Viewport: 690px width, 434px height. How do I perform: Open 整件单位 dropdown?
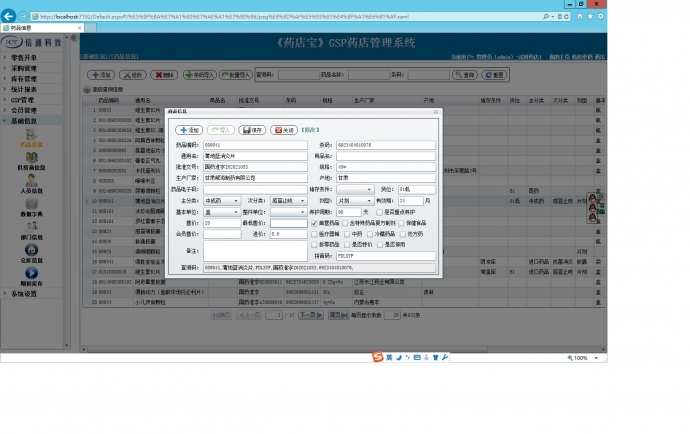coord(288,212)
